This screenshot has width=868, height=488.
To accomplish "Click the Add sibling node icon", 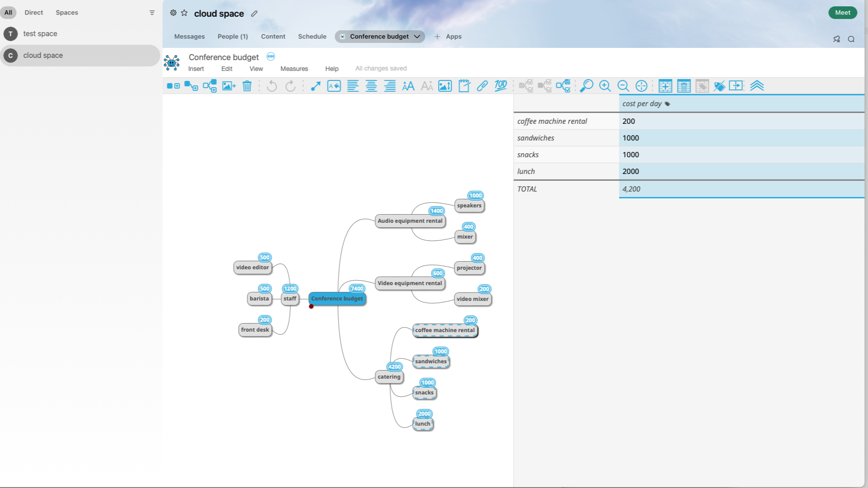I will (173, 86).
